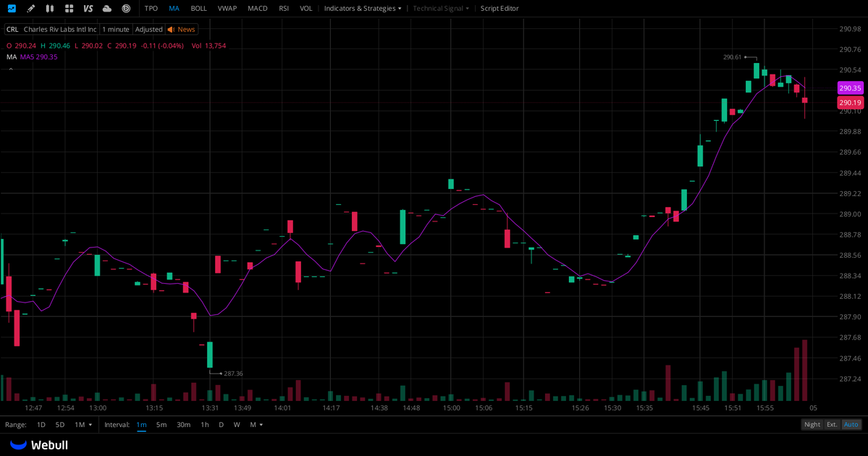868x456 pixels.
Task: Click the MA5 290.35 legend label
Action: tap(39, 57)
